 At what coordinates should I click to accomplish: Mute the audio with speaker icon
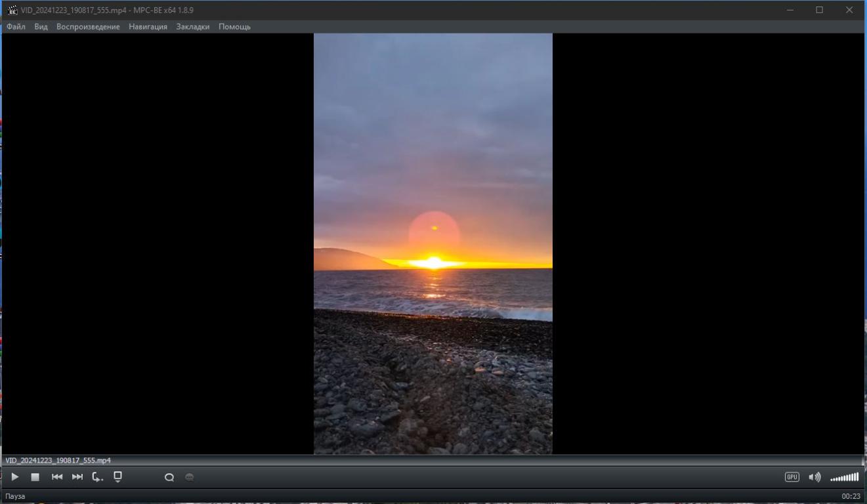[x=814, y=477]
